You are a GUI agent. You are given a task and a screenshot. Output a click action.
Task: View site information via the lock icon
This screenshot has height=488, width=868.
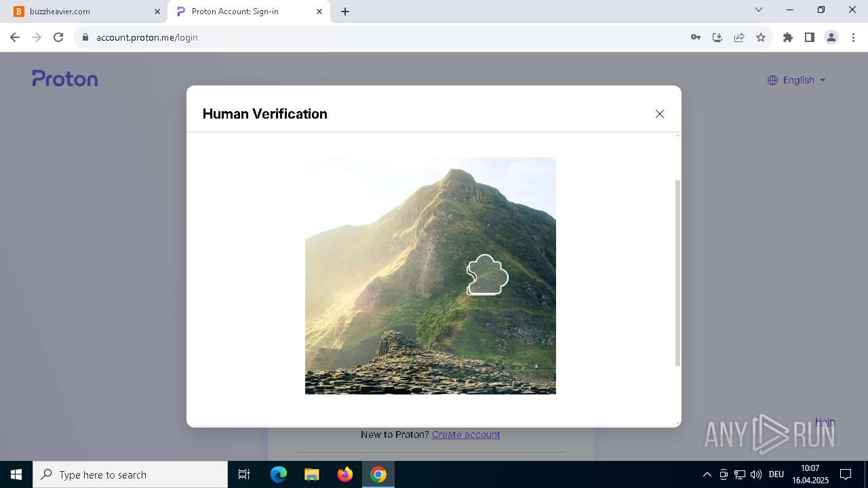tap(85, 37)
